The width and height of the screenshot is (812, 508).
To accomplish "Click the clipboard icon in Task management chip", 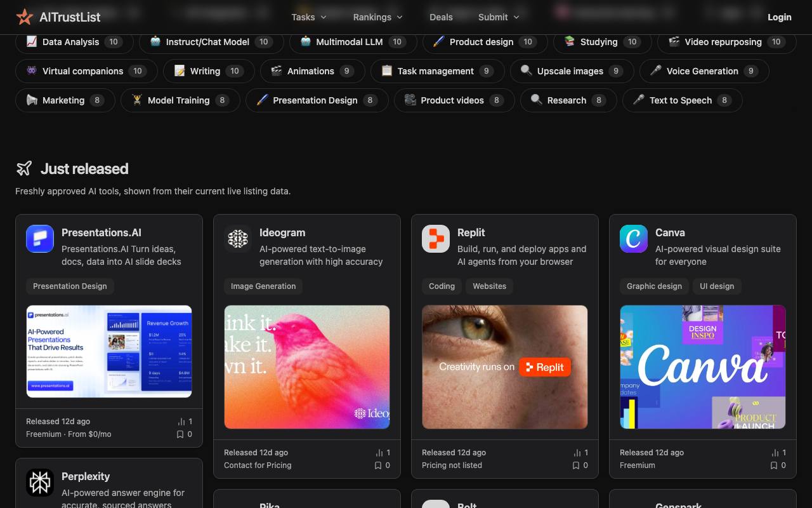I will click(x=387, y=70).
